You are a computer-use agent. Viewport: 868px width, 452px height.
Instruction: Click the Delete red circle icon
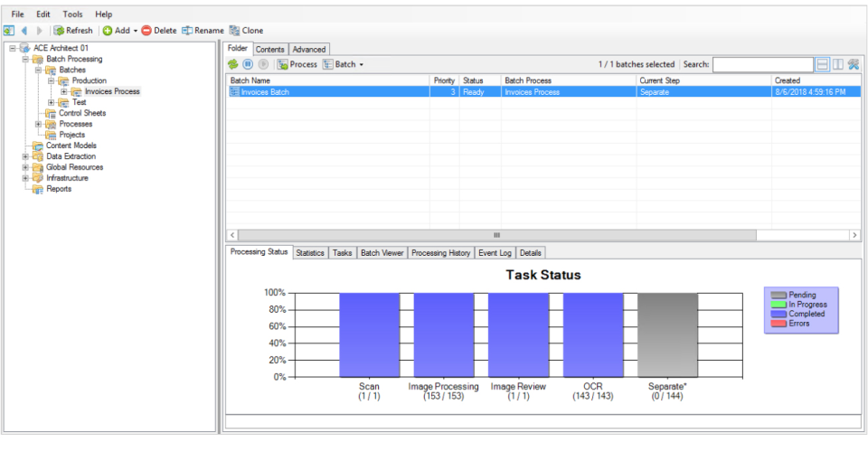pyautogui.click(x=146, y=31)
